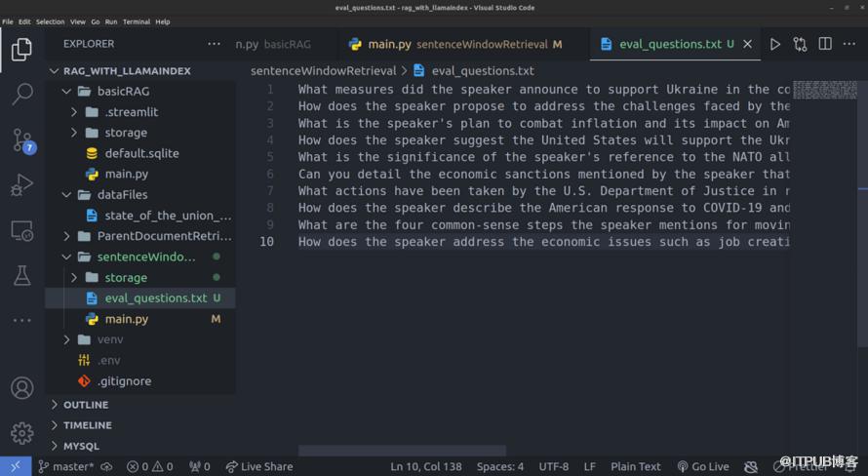
Task: Open the Manage gear menu
Action: (21, 433)
